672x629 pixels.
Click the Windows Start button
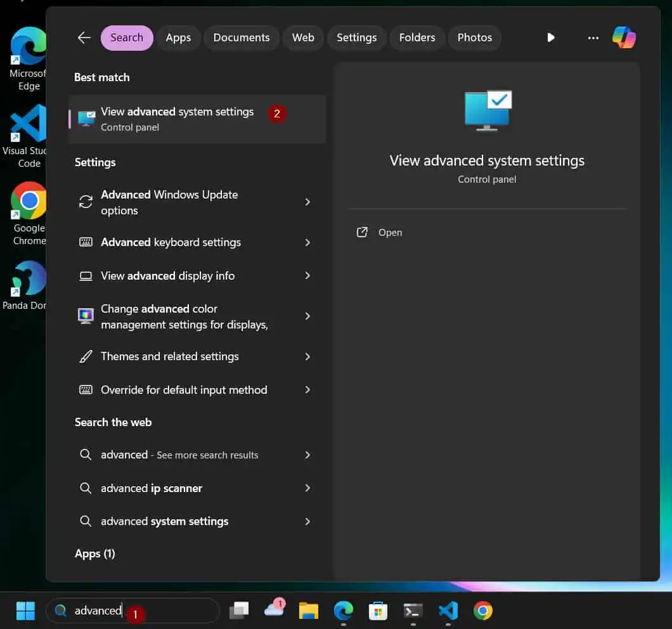[25, 611]
